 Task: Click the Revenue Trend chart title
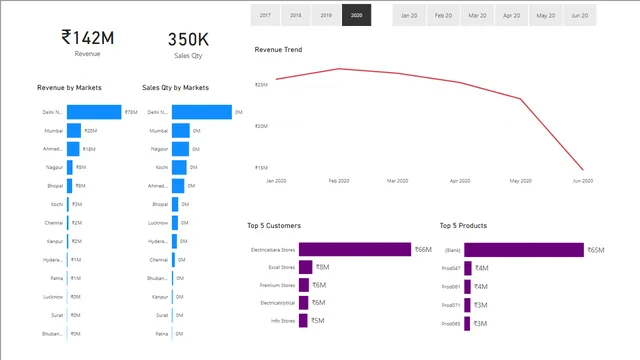coord(278,50)
